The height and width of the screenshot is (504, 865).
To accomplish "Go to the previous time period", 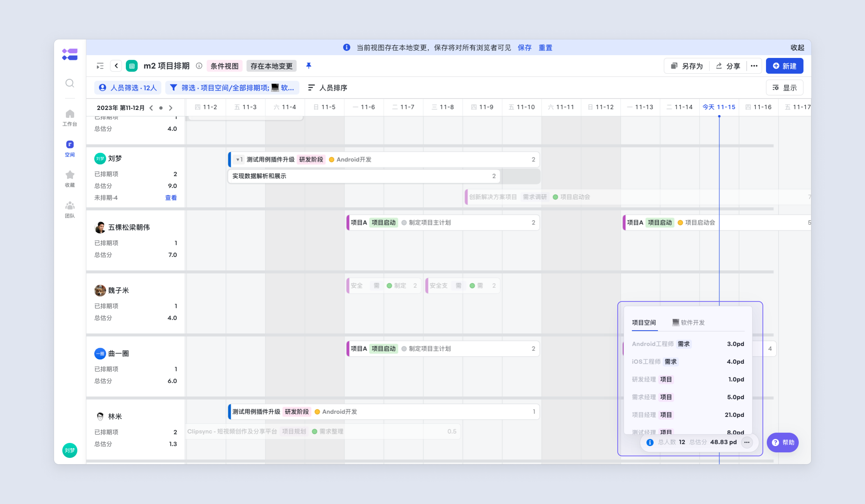I will click(x=151, y=108).
